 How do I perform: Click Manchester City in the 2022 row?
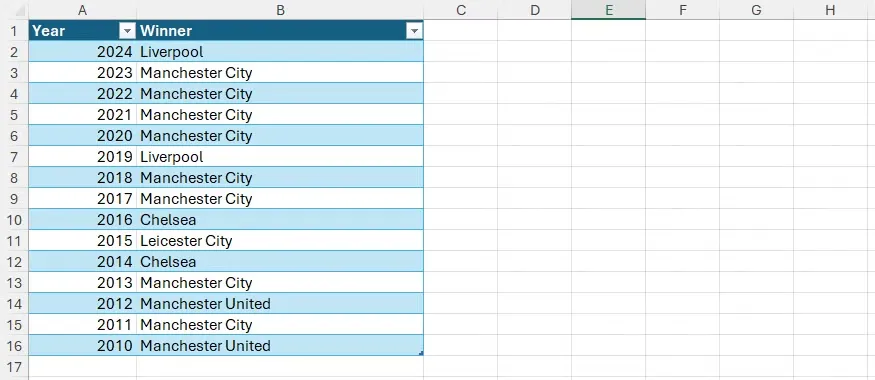280,94
